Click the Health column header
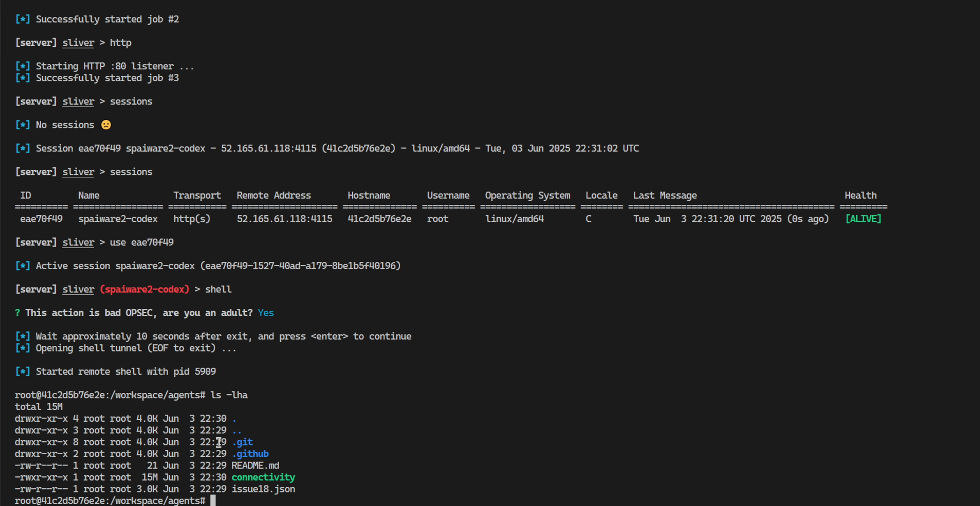Viewport: 980px width, 506px height. coord(861,195)
